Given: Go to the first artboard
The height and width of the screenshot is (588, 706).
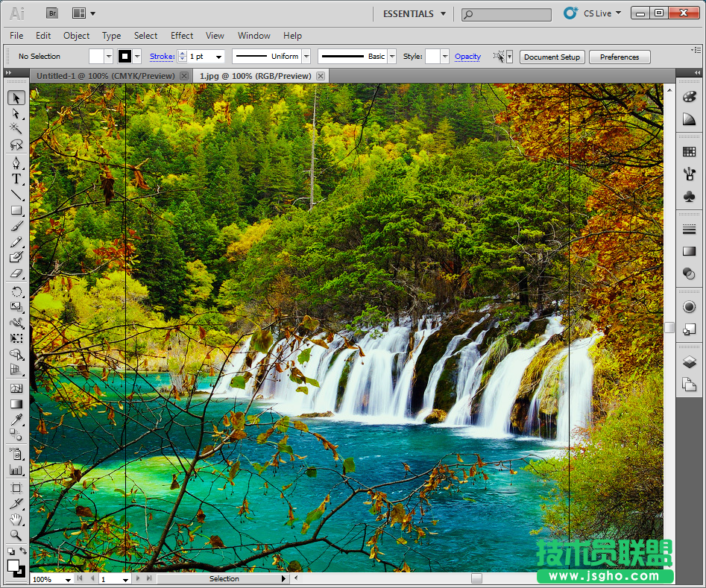Looking at the screenshot, I should coord(81,578).
